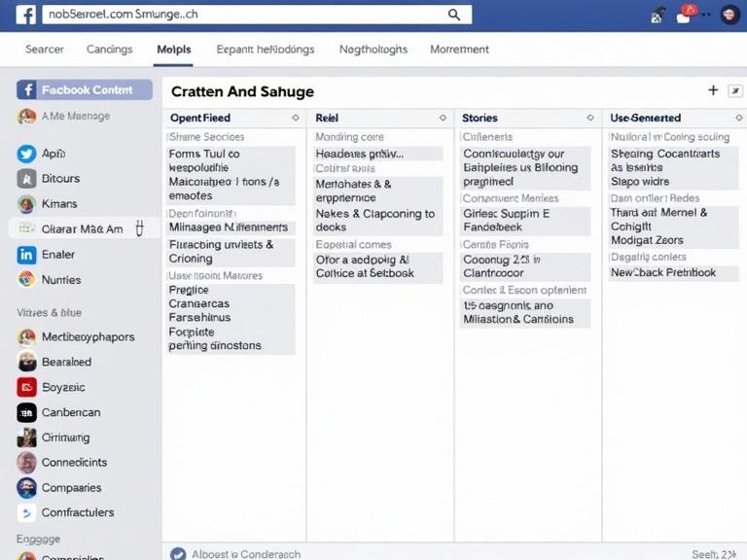Select the Cliarar Mac Am icon

26,228
